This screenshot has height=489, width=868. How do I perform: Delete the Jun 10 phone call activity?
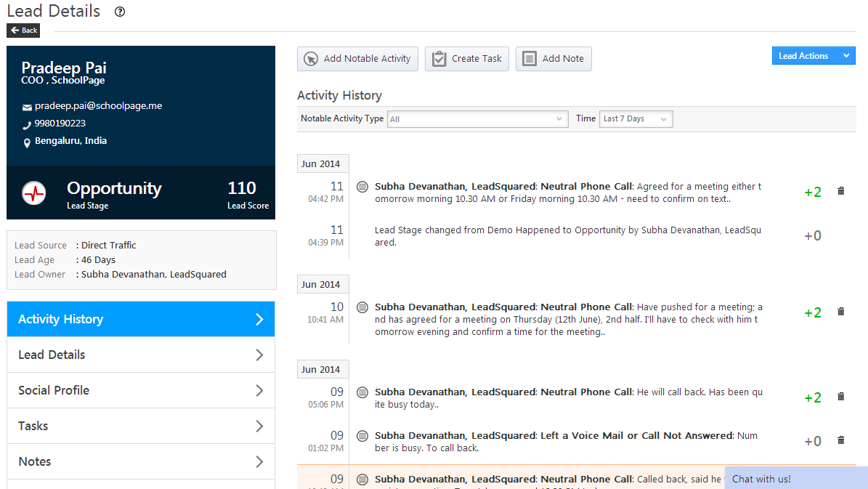coord(840,311)
